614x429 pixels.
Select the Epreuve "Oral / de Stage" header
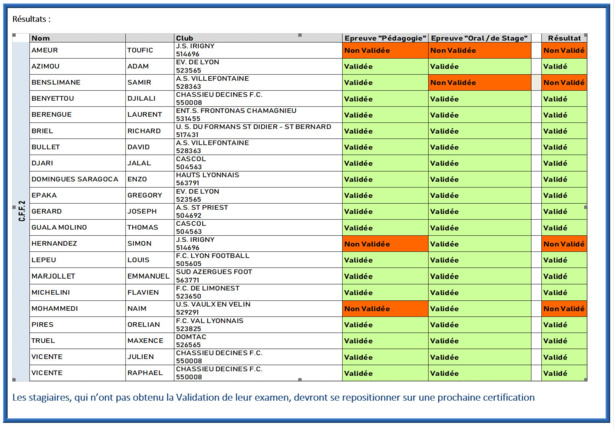coord(479,38)
